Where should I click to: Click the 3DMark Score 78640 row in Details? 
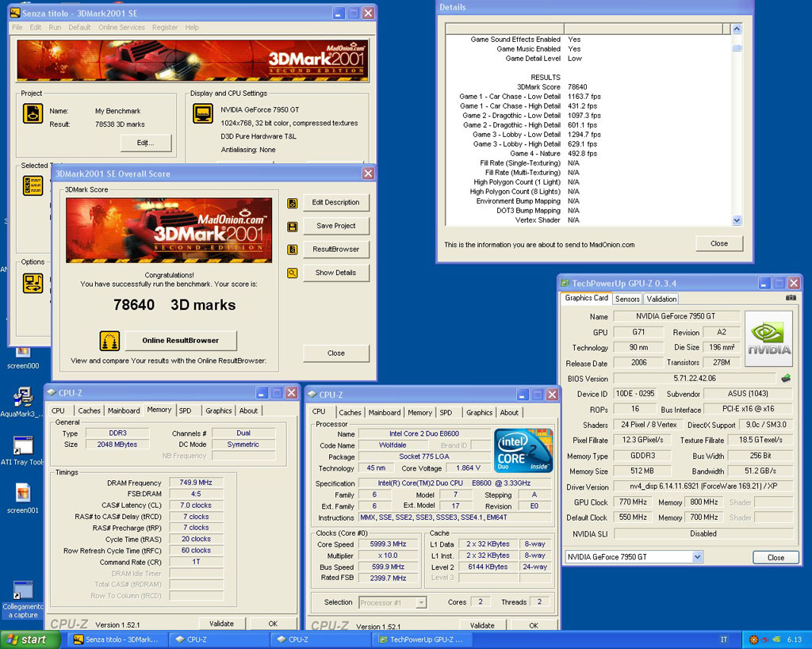552,87
